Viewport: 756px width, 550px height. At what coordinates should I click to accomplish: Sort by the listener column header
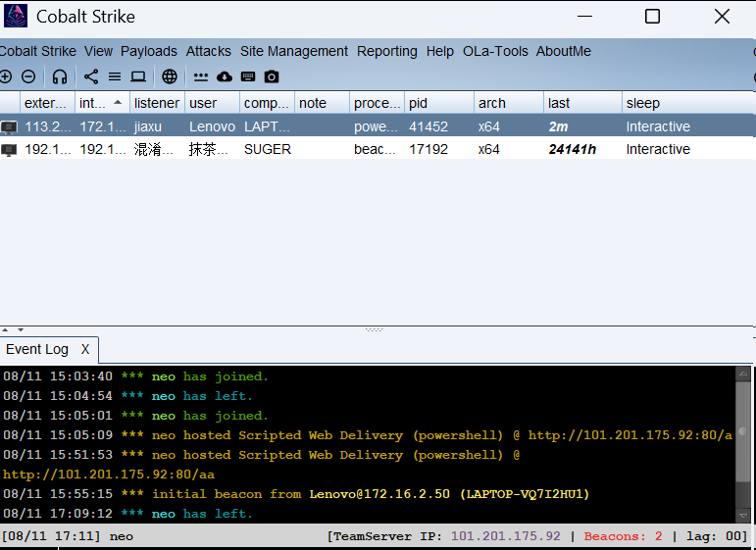(x=157, y=103)
